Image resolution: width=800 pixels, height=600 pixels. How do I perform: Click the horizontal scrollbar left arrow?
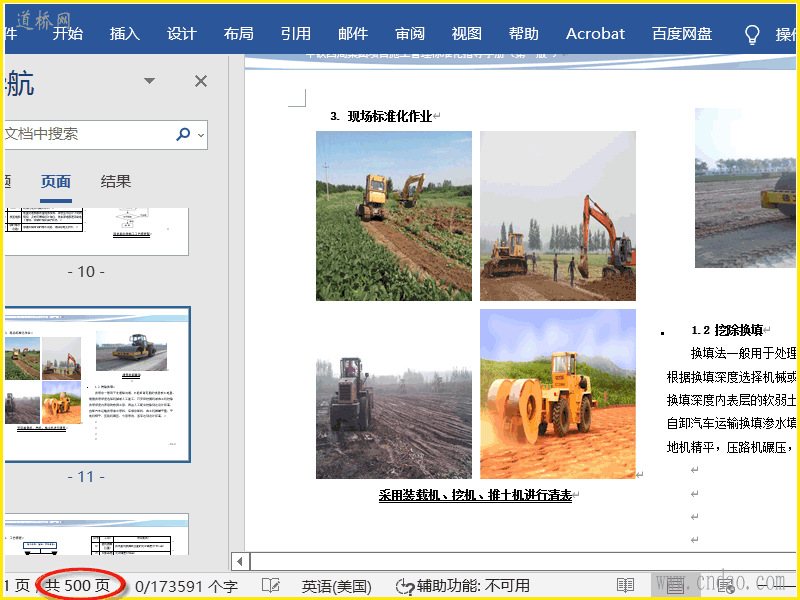pos(240,562)
